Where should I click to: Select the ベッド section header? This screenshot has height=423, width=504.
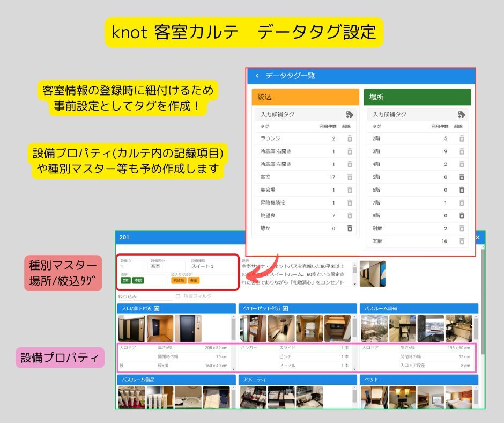[x=419, y=380]
